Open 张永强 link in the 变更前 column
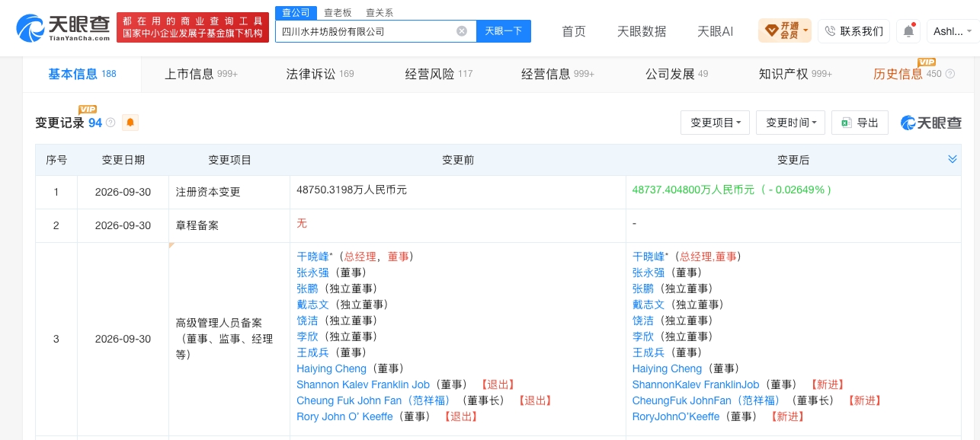 pyautogui.click(x=312, y=273)
